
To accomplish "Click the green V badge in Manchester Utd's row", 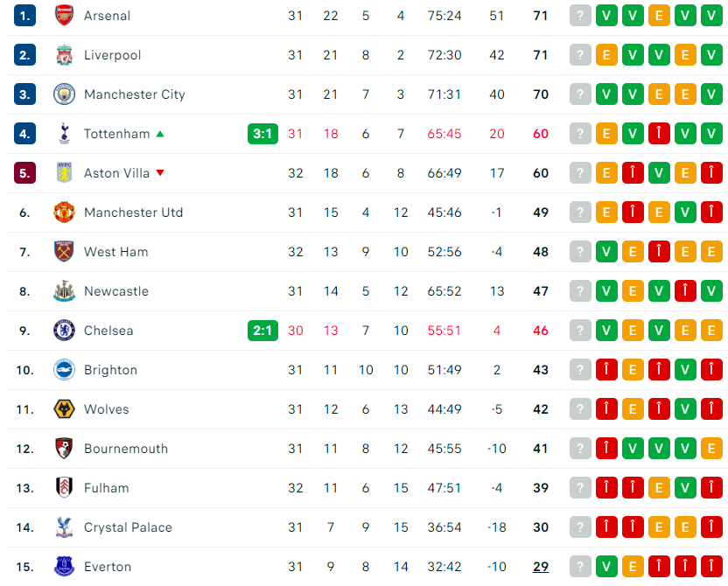I will point(685,213).
